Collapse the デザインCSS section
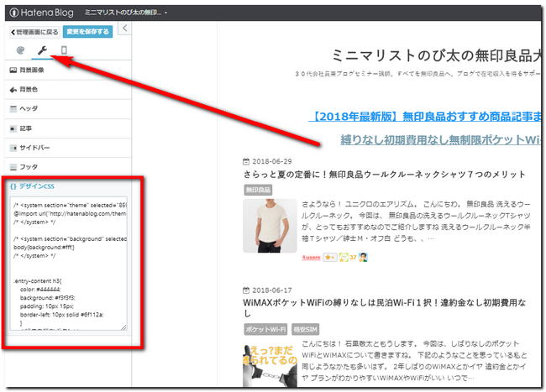 point(68,186)
